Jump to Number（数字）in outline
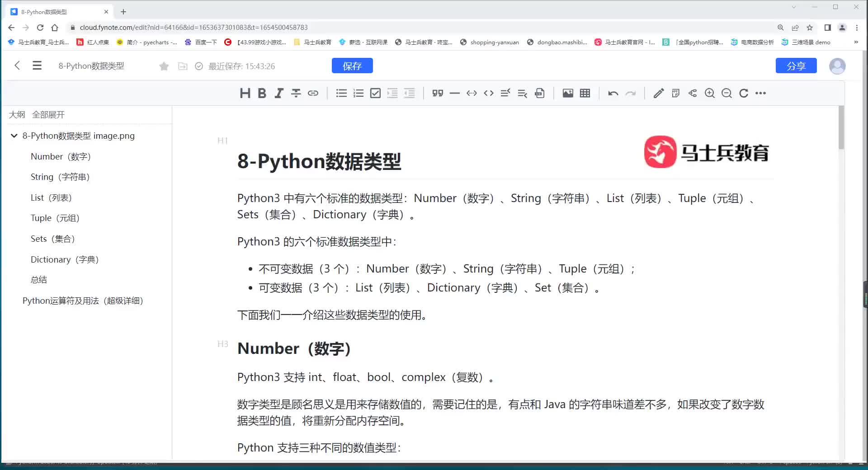868x470 pixels. tap(61, 156)
